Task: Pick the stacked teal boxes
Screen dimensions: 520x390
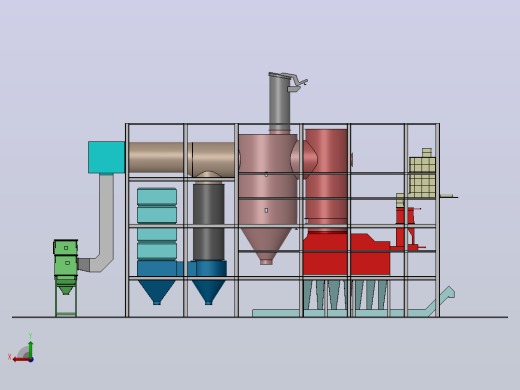Action: coord(157,224)
